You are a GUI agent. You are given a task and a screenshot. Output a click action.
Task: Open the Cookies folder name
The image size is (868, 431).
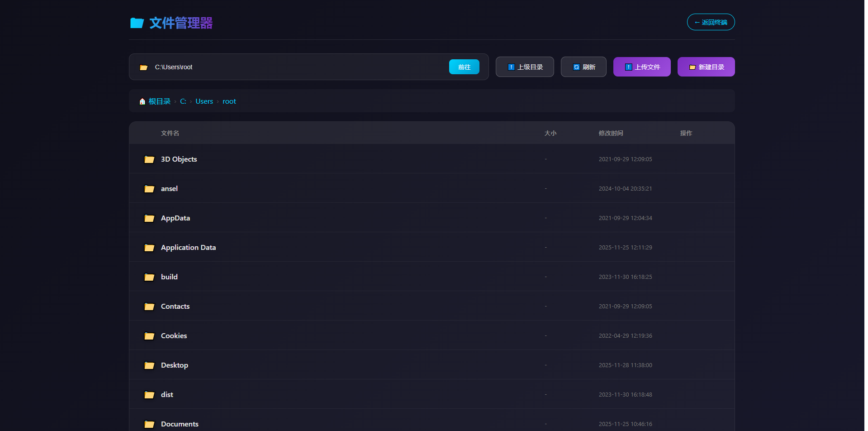click(x=174, y=336)
